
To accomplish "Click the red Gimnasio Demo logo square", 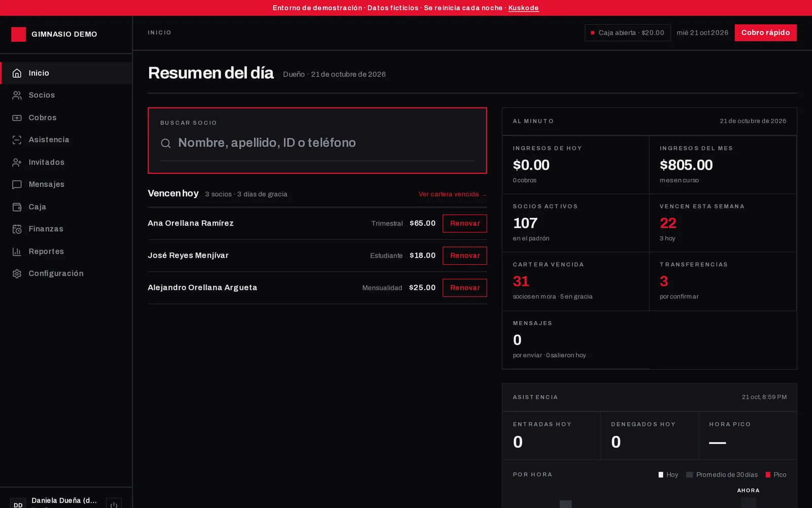I will (19, 34).
